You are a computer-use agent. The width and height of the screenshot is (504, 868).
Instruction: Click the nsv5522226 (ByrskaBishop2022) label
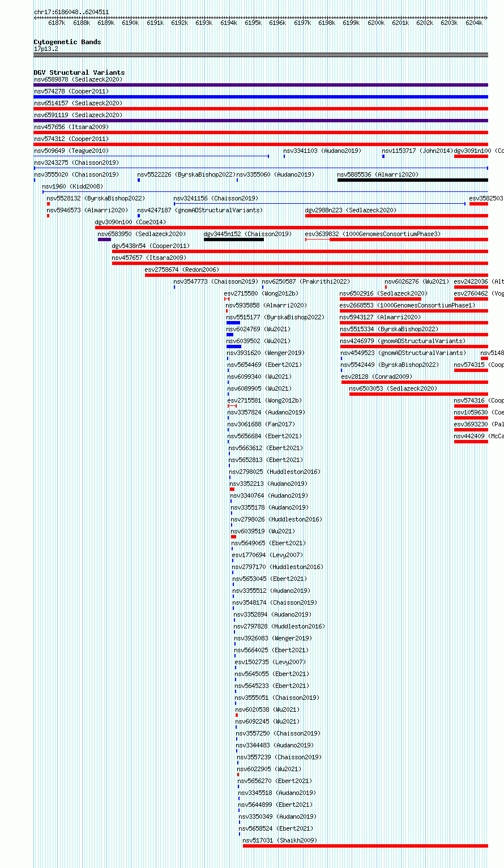pyautogui.click(x=186, y=175)
